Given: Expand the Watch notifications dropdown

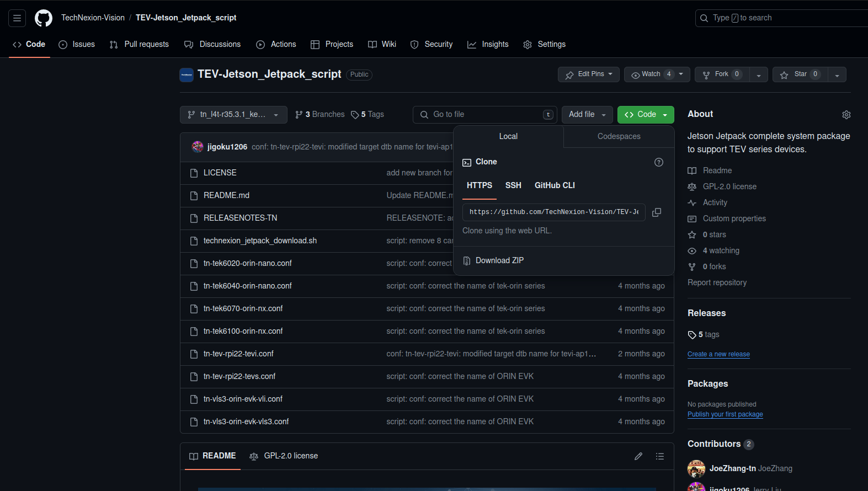Looking at the screenshot, I should coord(657,74).
